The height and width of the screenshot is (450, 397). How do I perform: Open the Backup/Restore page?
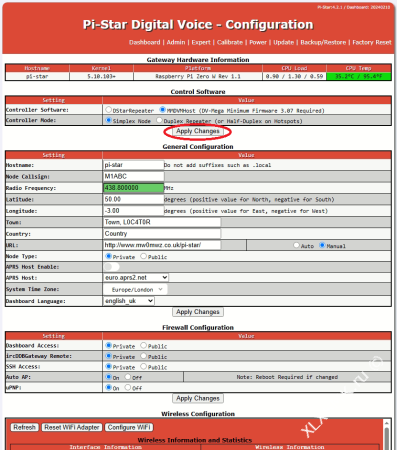tap(323, 42)
